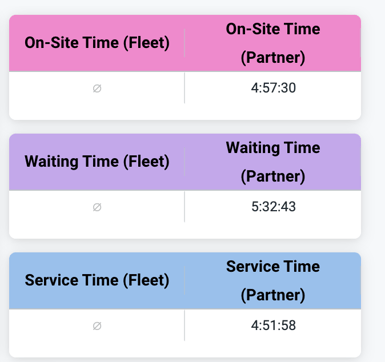Click the divider beside the 5:32:43 value
Screen dimensions: 385x362
185,207
